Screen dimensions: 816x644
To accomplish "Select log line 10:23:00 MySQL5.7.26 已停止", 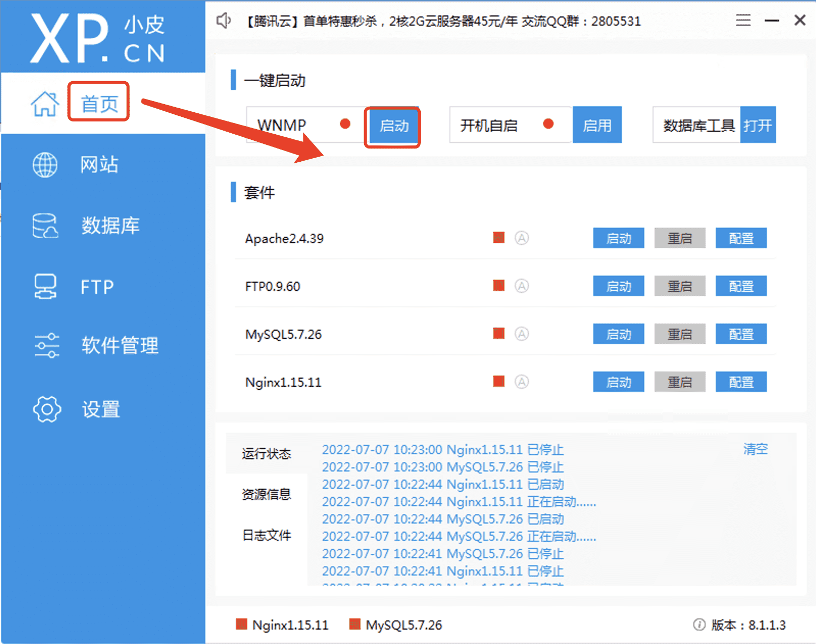I will point(443,467).
